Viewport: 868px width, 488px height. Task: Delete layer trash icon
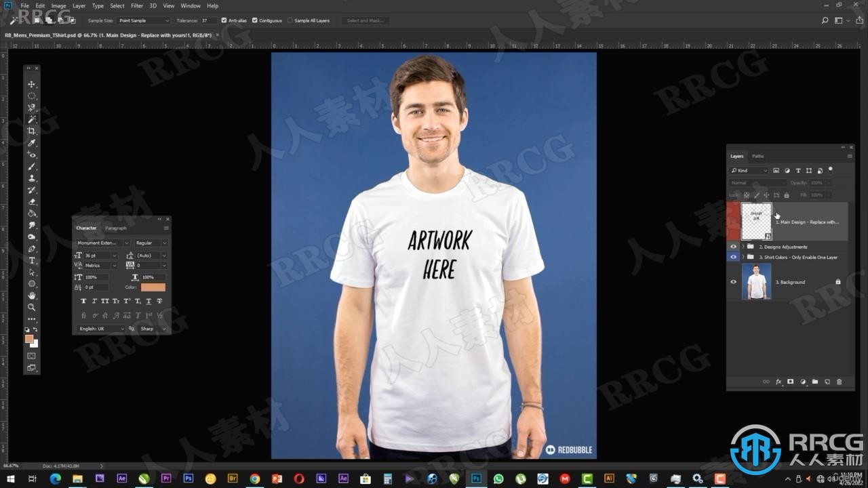(x=839, y=382)
